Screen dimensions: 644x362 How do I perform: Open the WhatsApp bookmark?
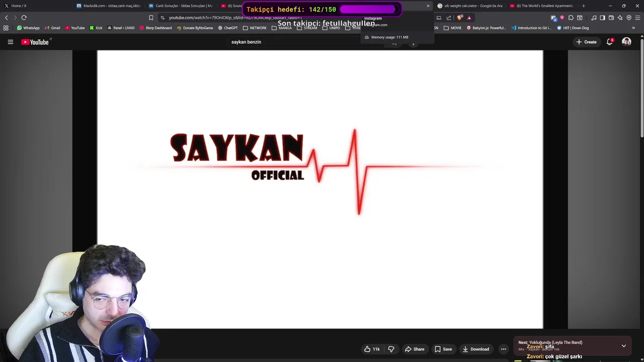[x=28, y=28]
